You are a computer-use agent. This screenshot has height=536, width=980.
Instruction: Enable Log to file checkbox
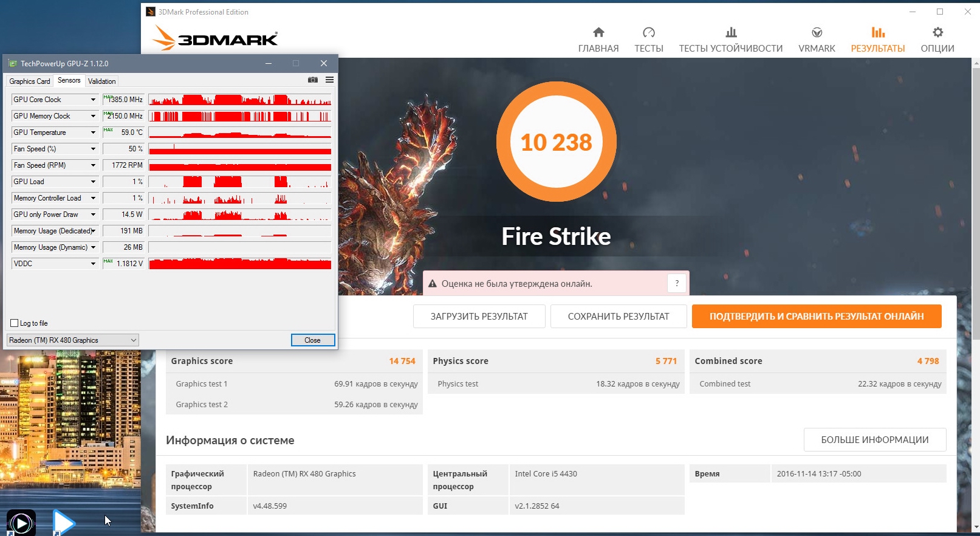click(x=15, y=323)
